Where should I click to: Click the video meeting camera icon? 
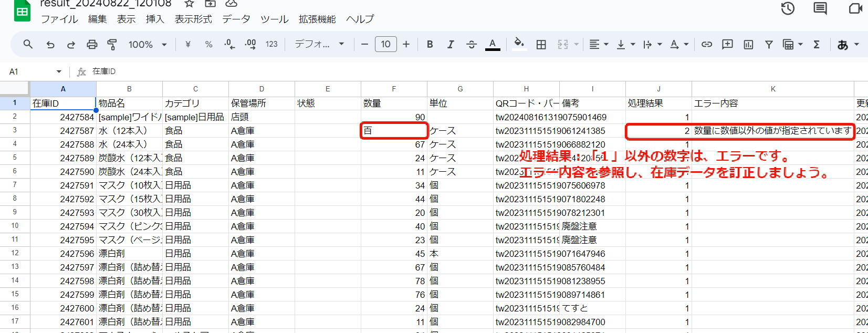coord(855,8)
